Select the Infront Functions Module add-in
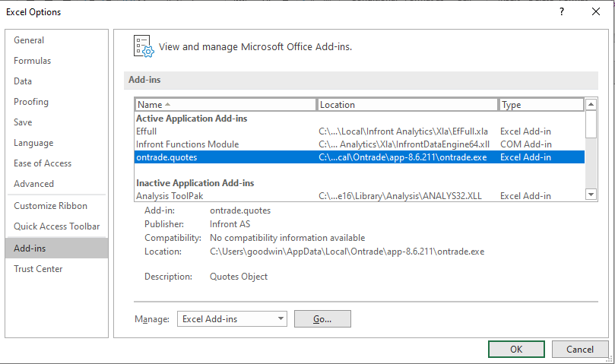615x364 pixels. (x=187, y=144)
